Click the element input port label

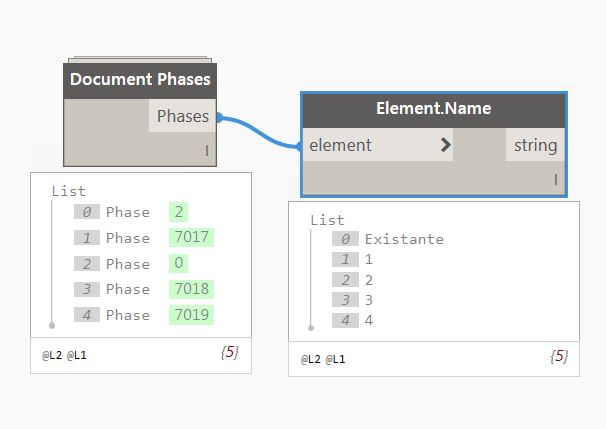pos(341,145)
